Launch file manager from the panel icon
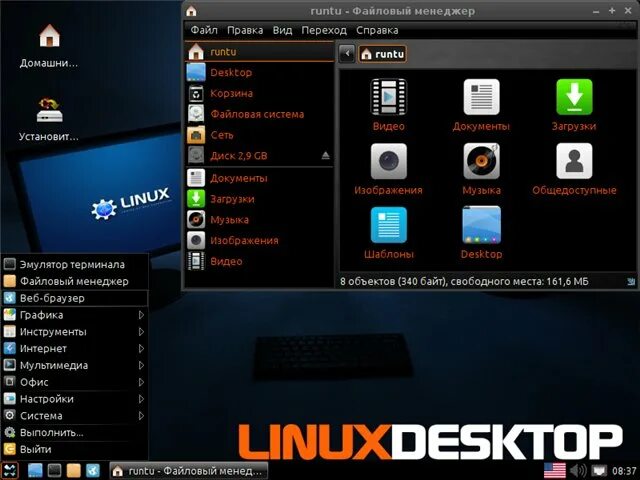640x480 pixels. click(x=73, y=471)
